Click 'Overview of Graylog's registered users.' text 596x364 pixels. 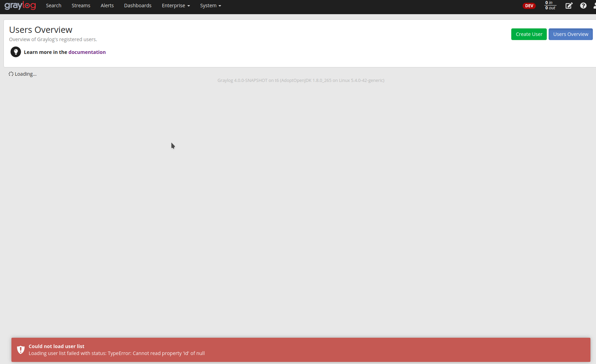coord(53,39)
